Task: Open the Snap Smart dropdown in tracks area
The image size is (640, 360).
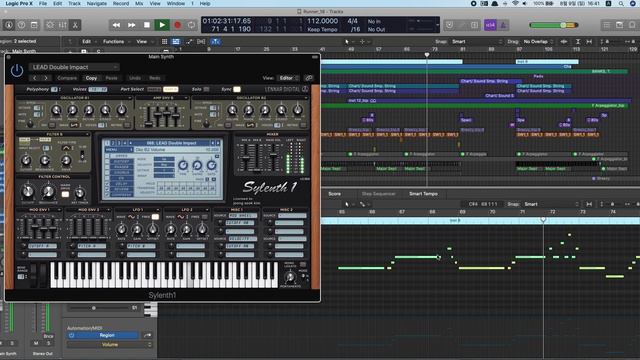Action: [477, 41]
